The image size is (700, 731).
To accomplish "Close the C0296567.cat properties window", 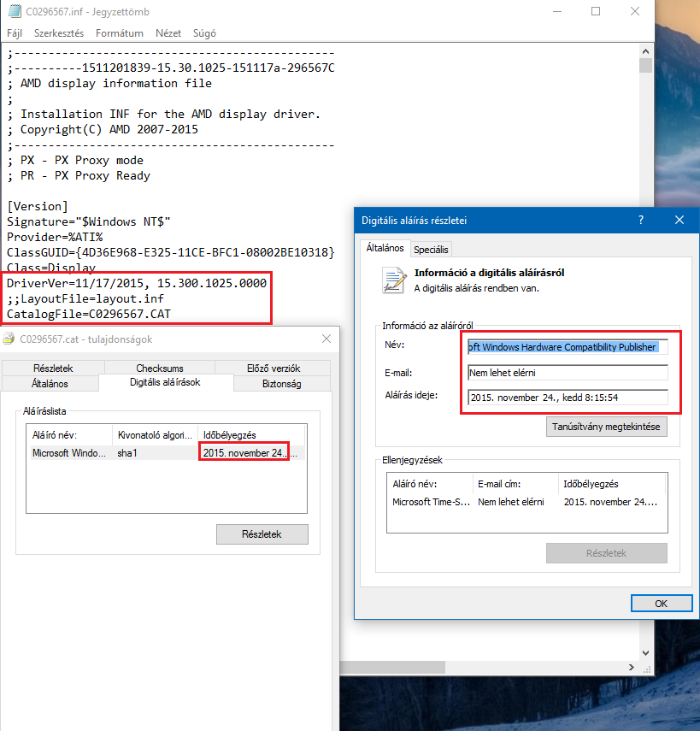I will pos(326,339).
